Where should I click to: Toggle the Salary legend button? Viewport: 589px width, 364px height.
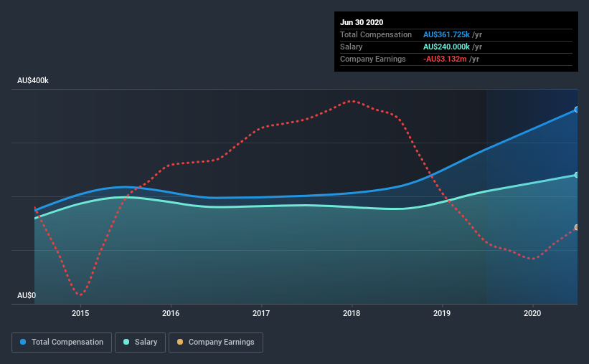[140, 343]
